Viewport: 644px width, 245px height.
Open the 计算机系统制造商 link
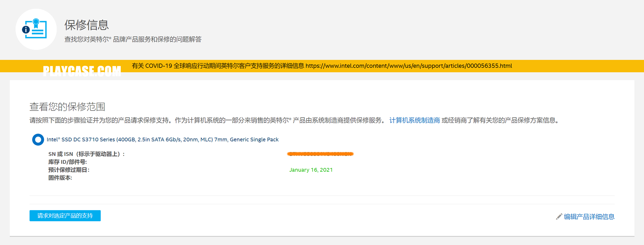(x=415, y=120)
